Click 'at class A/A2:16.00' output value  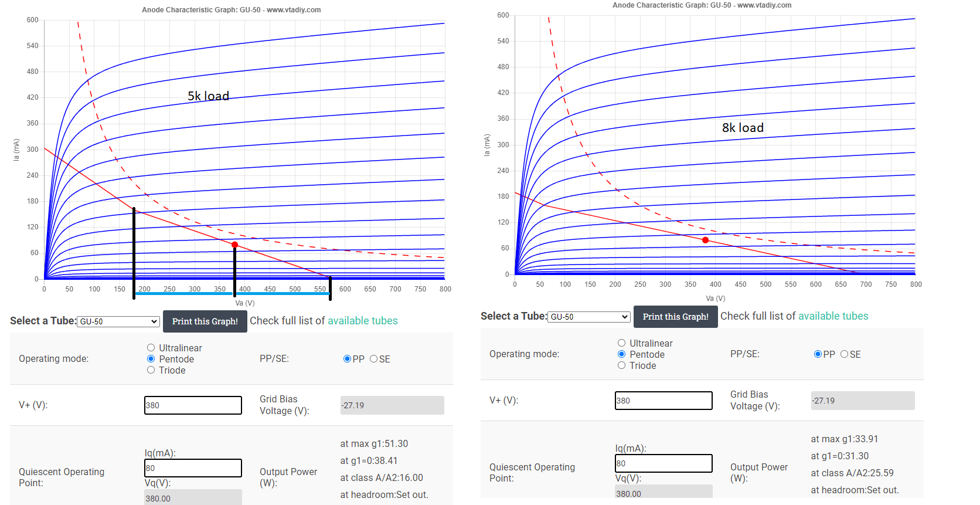(382, 478)
